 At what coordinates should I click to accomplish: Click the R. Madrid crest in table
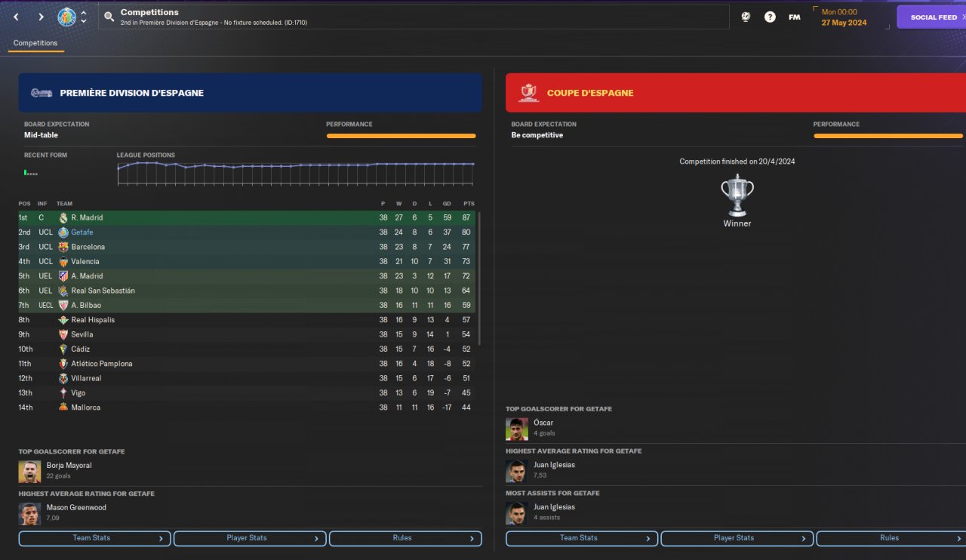click(63, 217)
